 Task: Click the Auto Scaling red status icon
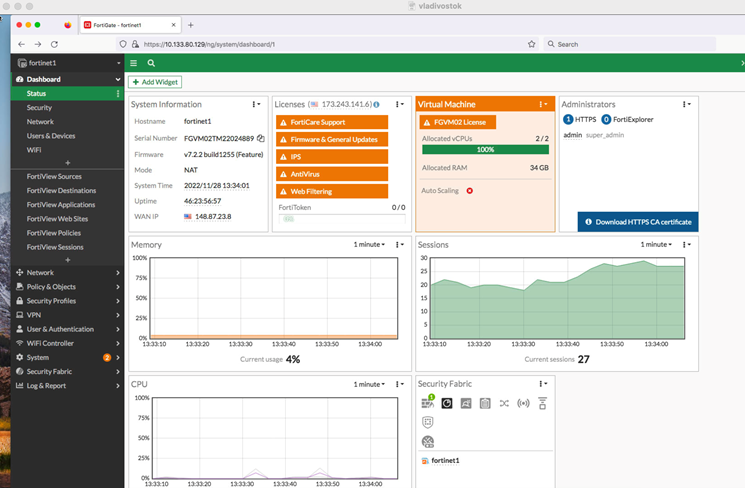[x=469, y=191]
